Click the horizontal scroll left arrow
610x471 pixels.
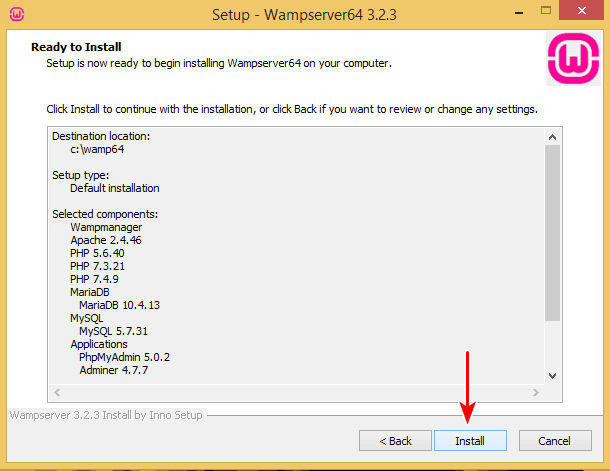57,392
